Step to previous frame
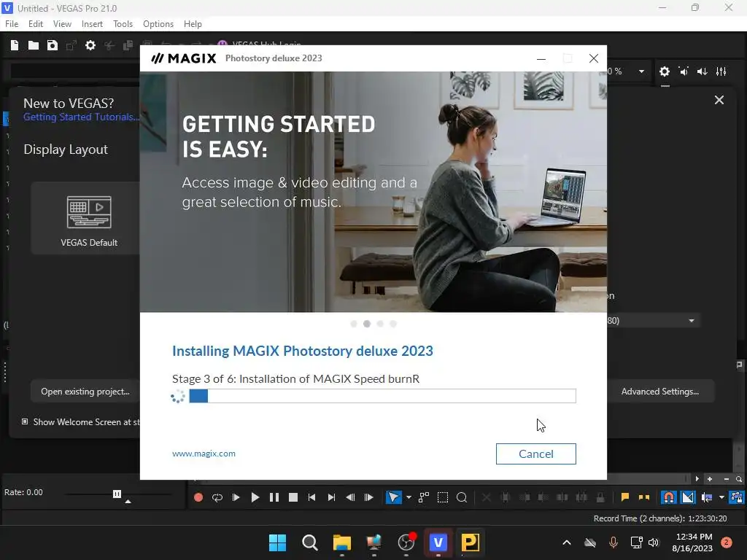Screen dimensions: 747x560 coord(350,497)
